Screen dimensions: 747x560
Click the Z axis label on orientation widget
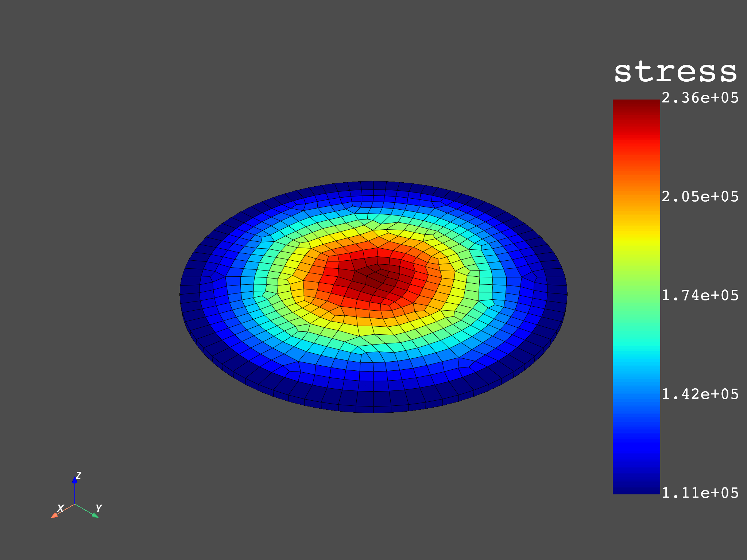tap(78, 475)
